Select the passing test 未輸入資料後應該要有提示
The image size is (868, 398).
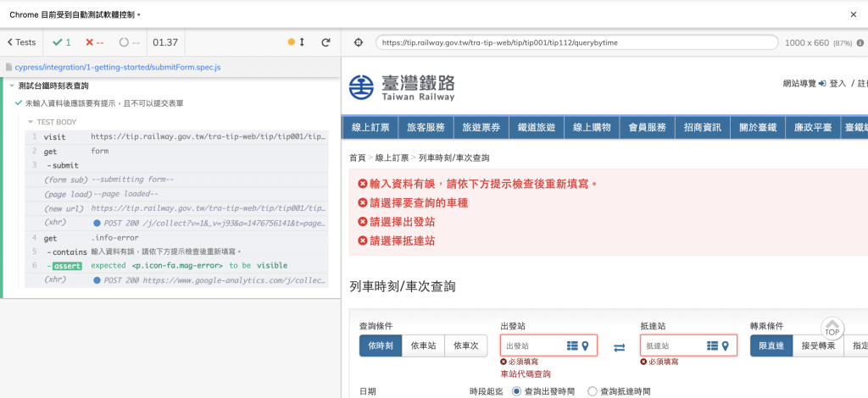click(x=104, y=102)
